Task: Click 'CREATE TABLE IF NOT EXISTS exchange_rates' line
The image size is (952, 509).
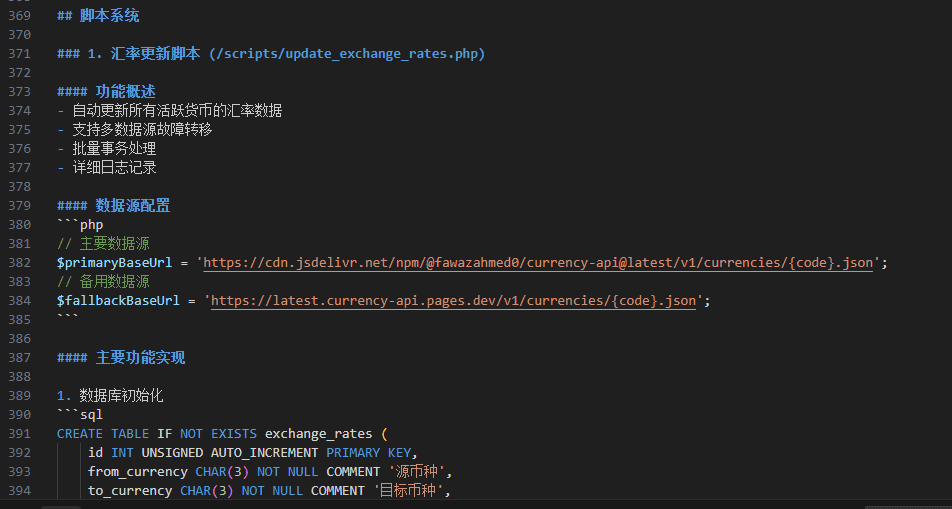Action: tap(222, 434)
